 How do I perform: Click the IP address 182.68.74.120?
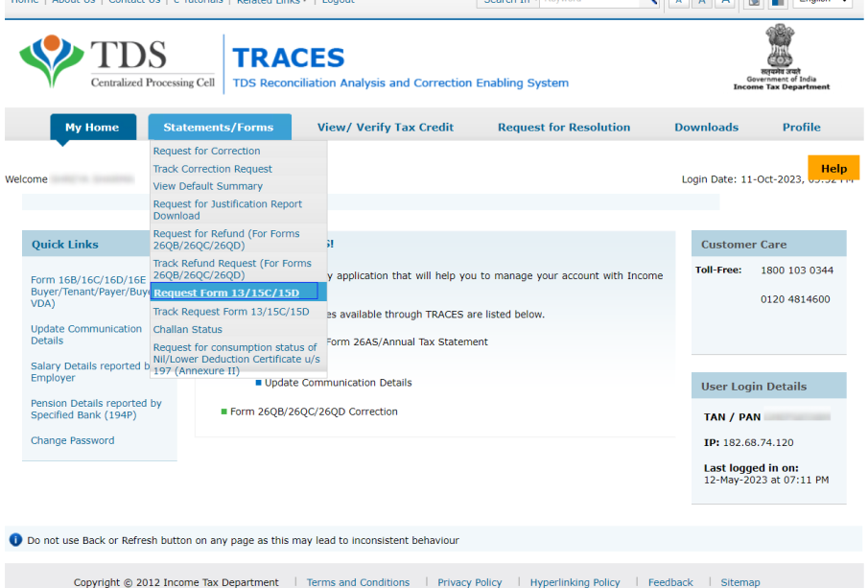(x=758, y=442)
